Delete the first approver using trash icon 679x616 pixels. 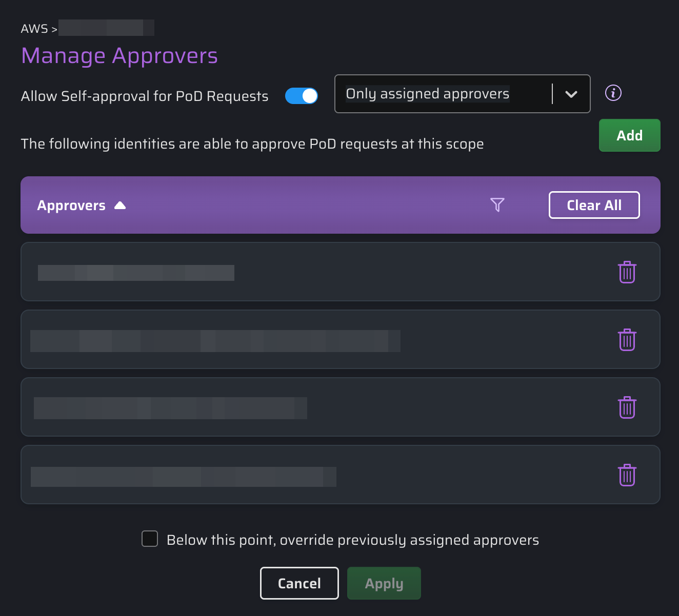[x=627, y=272]
